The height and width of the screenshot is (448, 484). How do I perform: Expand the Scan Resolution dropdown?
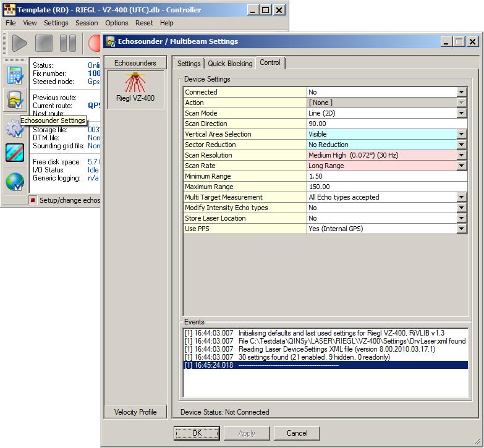pyautogui.click(x=461, y=155)
